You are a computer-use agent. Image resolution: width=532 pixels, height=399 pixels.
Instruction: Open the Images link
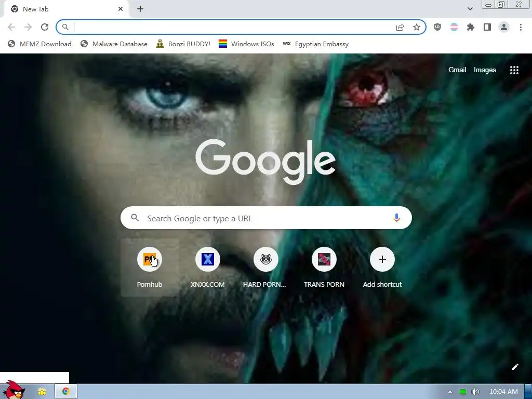tap(485, 70)
